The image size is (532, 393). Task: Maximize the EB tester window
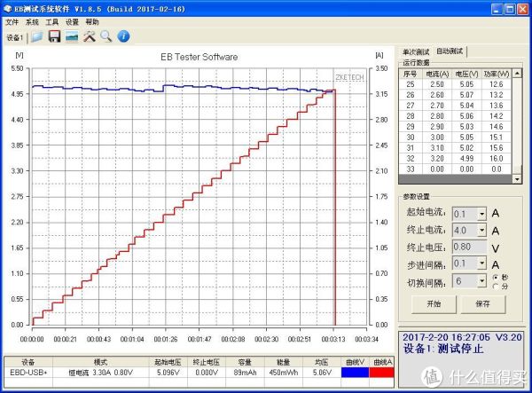510,9
